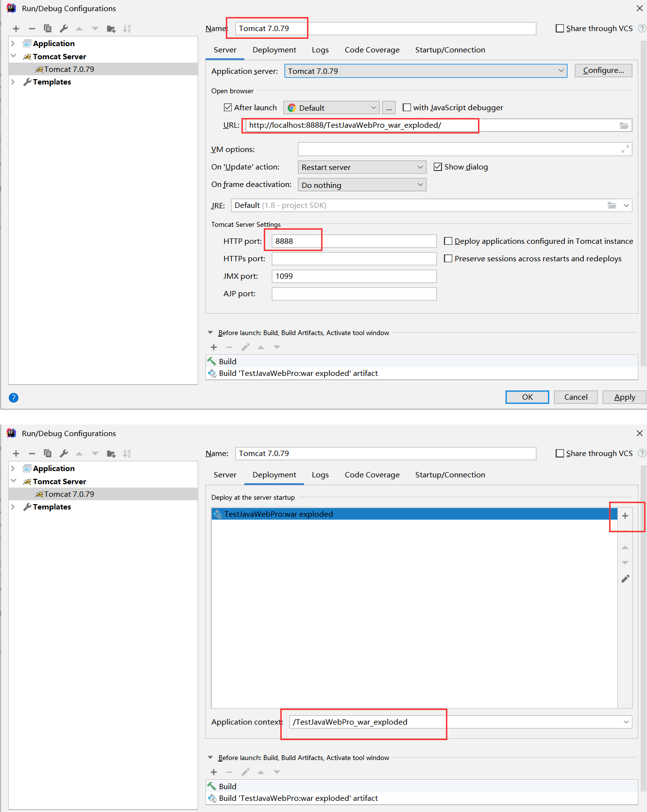Click the Configure... button
The width and height of the screenshot is (647, 812).
pyautogui.click(x=603, y=70)
